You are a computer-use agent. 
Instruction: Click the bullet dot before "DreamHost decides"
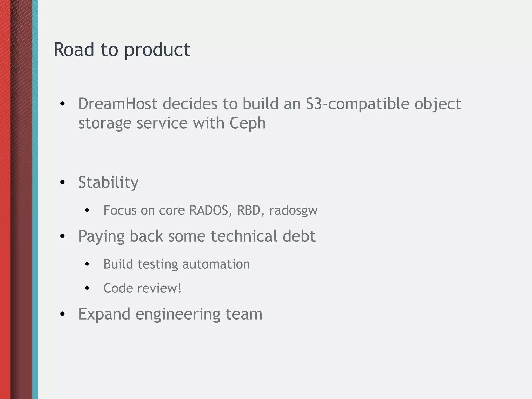coord(62,104)
